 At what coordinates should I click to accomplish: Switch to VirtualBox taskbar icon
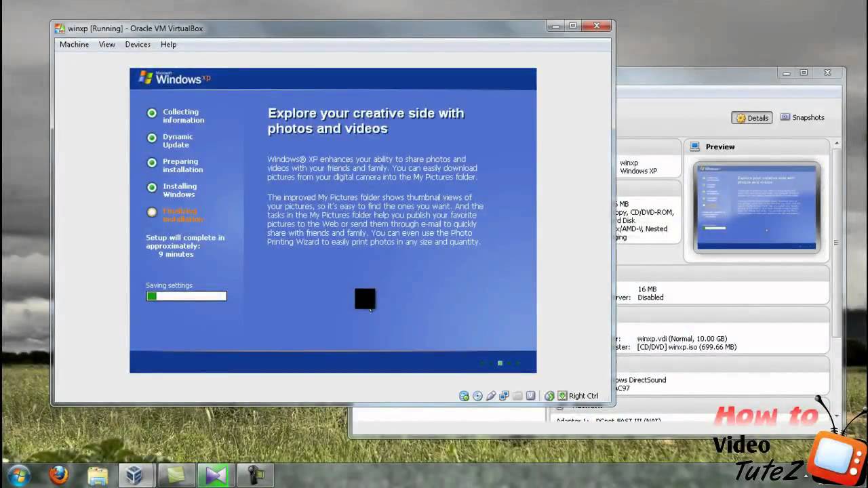pos(134,475)
